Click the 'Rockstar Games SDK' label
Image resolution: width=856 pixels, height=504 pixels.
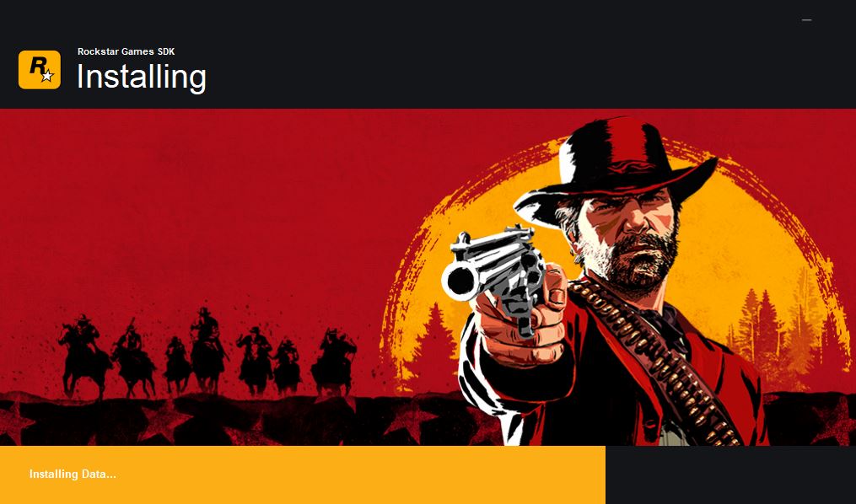coord(127,51)
